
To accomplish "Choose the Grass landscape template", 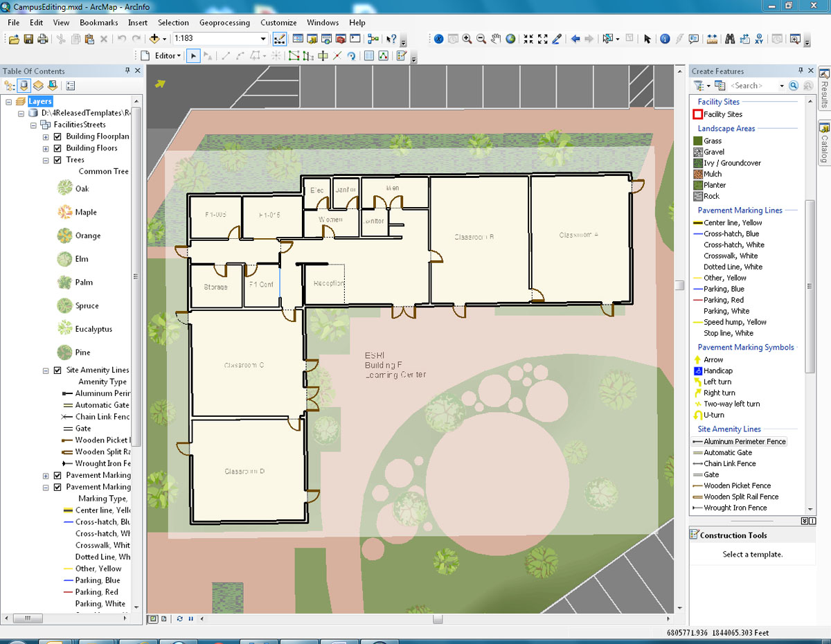I will click(707, 141).
